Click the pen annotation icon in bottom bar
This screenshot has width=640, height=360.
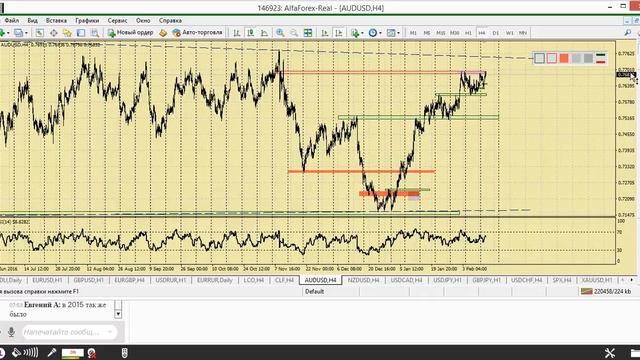point(52,353)
